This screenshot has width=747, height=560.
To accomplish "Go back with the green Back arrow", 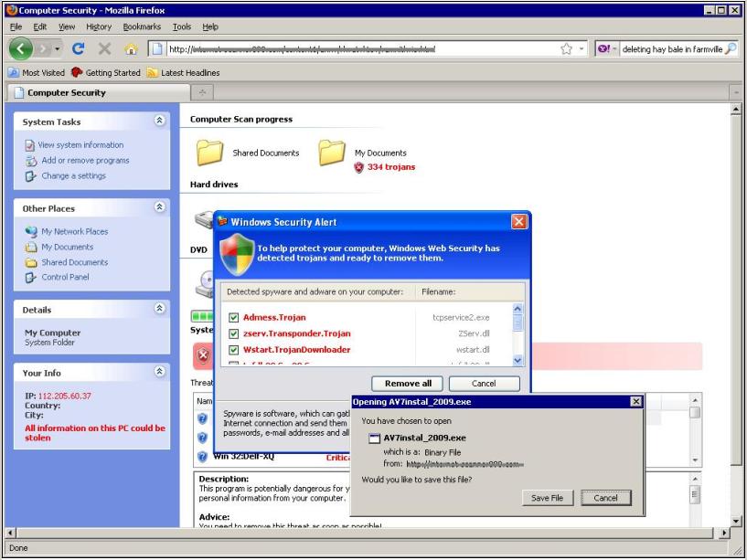I will [x=20, y=48].
